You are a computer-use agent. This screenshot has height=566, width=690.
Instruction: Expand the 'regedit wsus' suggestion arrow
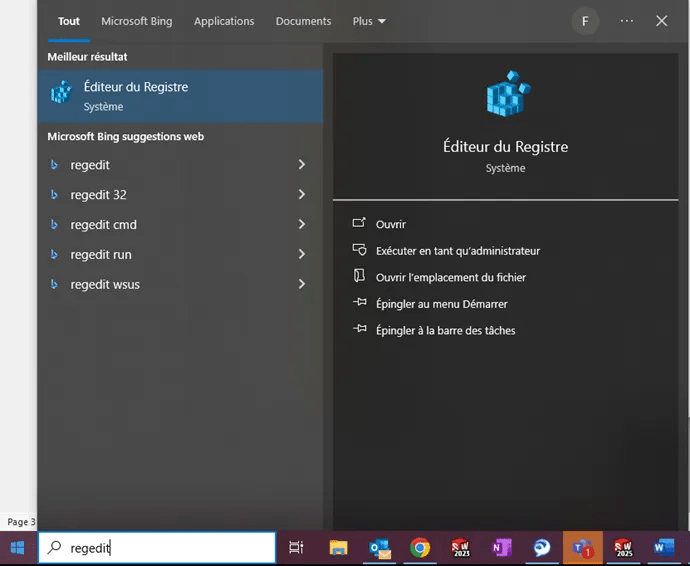coord(302,285)
